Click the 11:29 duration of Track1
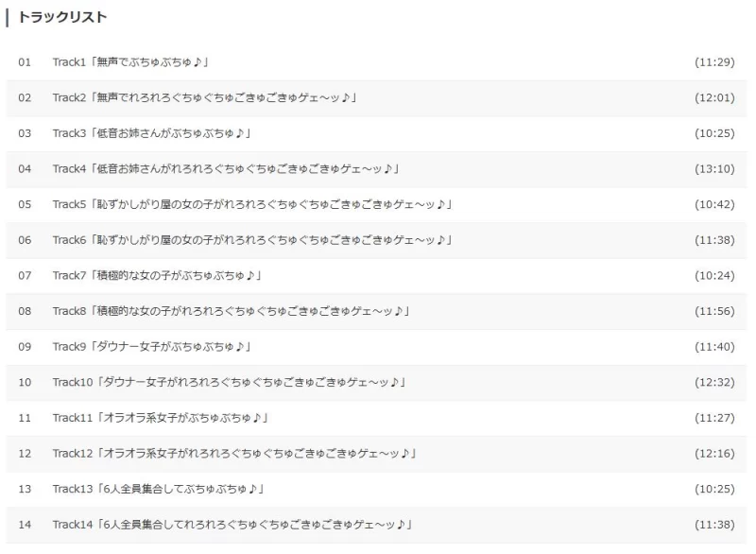756x554 pixels. pos(714,62)
